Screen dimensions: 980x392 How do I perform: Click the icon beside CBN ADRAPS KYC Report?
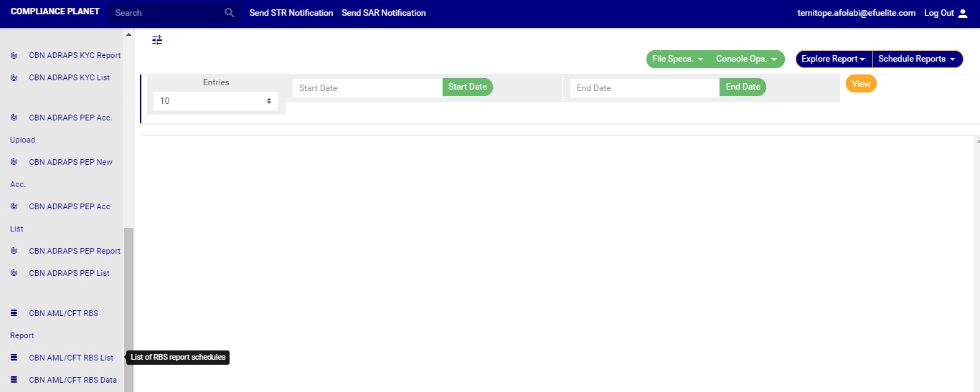tap(14, 55)
